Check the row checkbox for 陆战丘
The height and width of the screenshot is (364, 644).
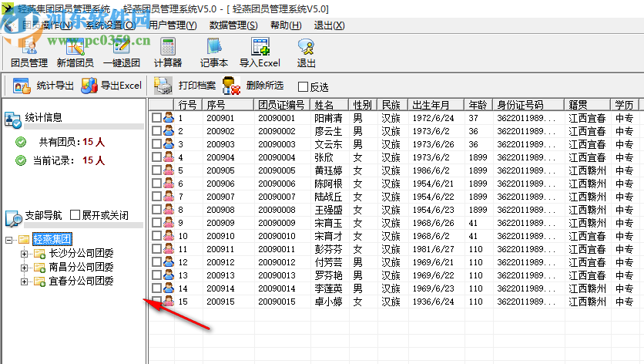(156, 197)
